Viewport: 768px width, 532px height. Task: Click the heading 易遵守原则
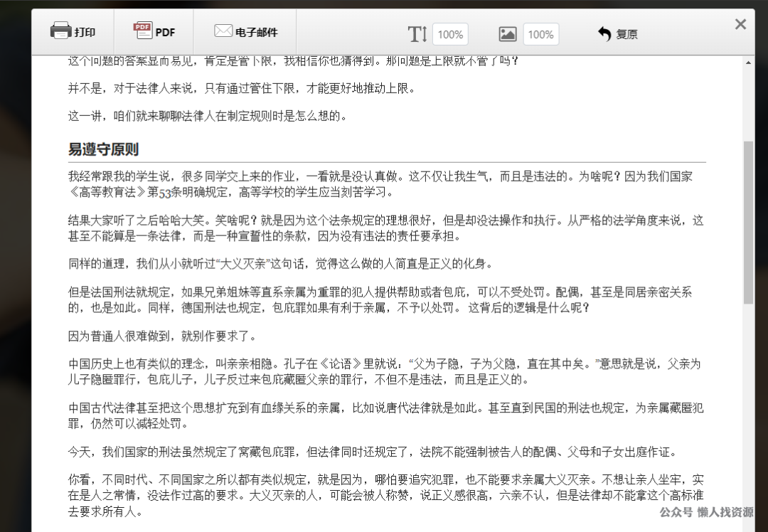pyautogui.click(x=103, y=149)
